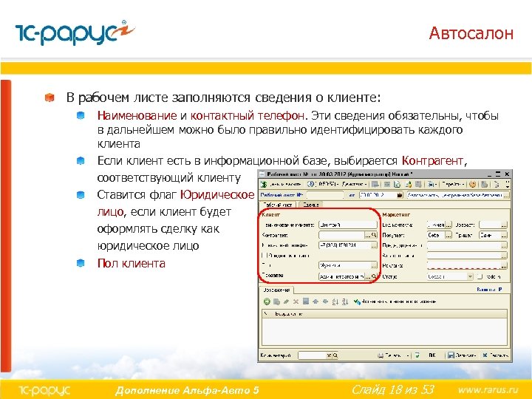The image size is (532, 399).
Task: Click smiley face icon in toolbar
Action: coord(473,184)
